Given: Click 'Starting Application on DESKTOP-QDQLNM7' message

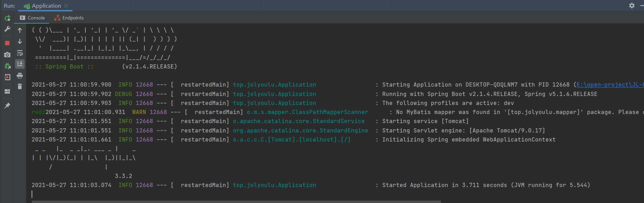Looking at the screenshot, I should coord(450,85).
